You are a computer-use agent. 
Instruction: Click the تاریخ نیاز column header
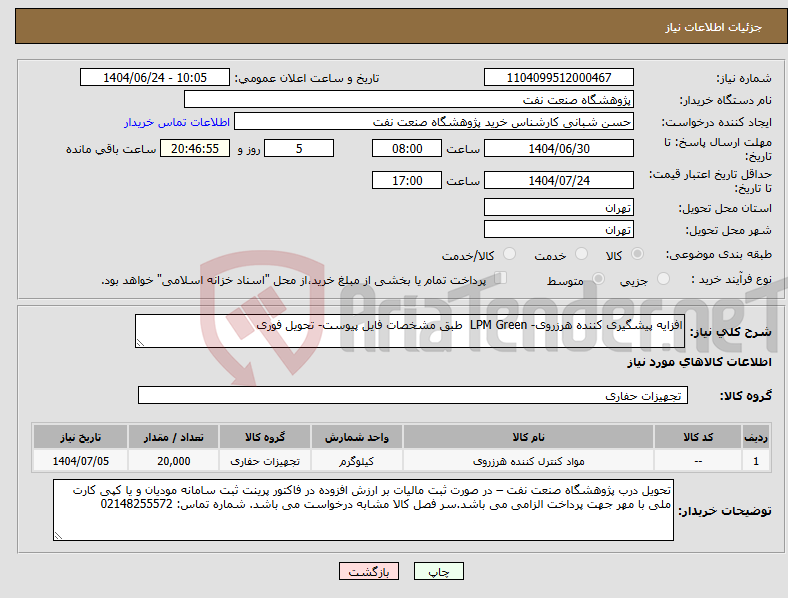pyautogui.click(x=80, y=437)
